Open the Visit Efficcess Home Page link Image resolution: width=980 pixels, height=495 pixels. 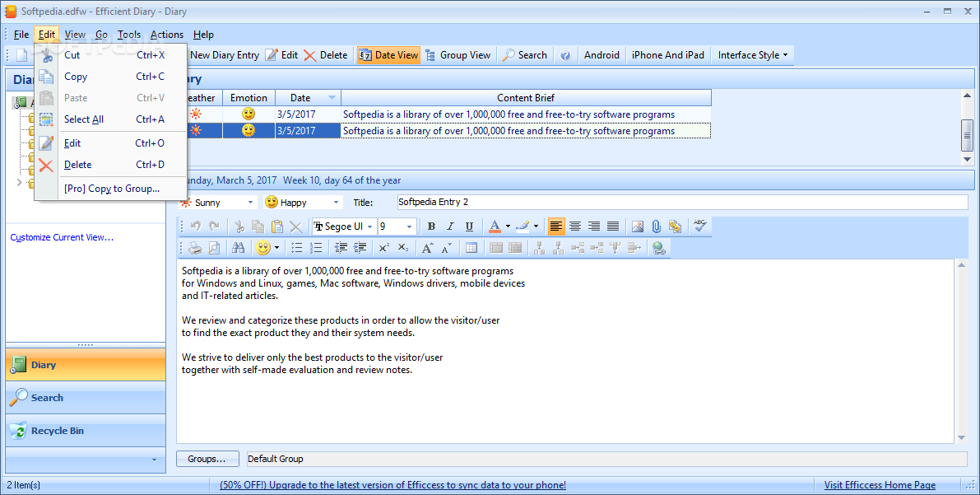coord(880,485)
